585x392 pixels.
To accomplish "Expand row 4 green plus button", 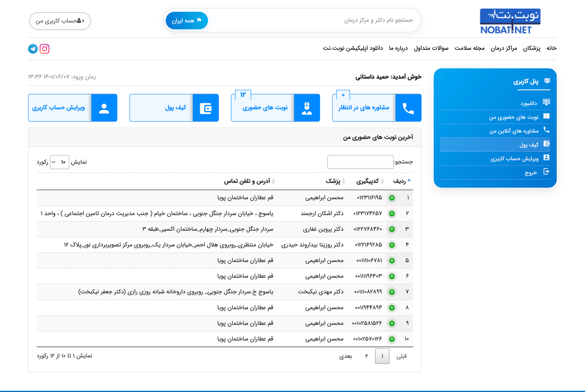I will tap(392, 245).
